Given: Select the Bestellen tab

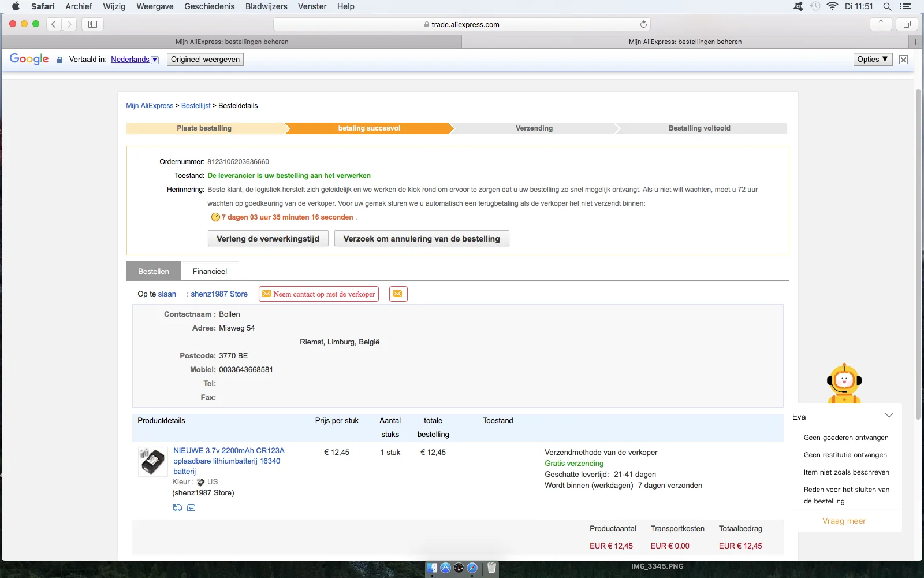Looking at the screenshot, I should click(154, 271).
